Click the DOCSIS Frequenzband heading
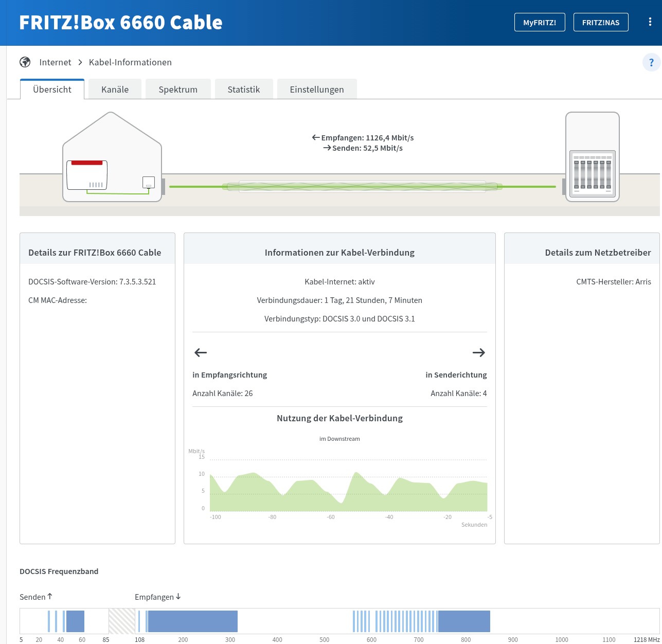This screenshot has height=644, width=662. coord(59,571)
